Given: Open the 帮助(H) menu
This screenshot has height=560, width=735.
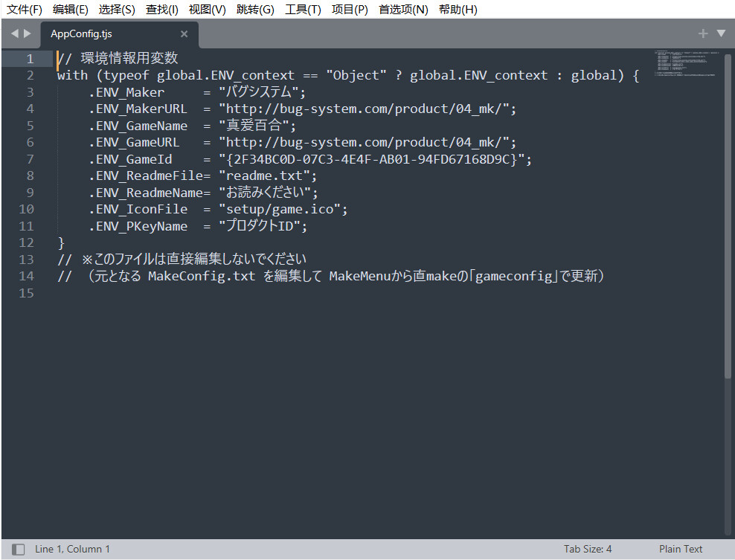Looking at the screenshot, I should click(x=458, y=10).
